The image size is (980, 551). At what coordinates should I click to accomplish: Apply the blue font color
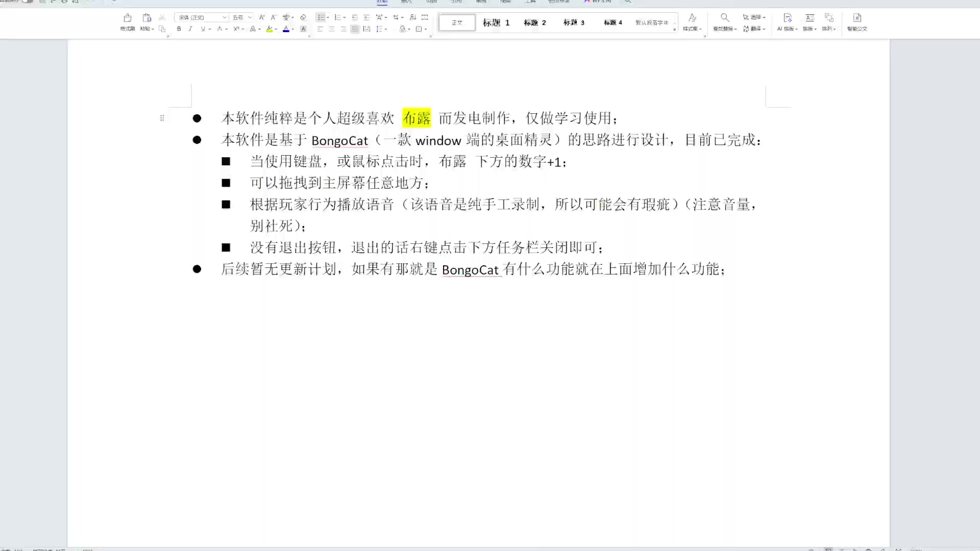point(286,29)
